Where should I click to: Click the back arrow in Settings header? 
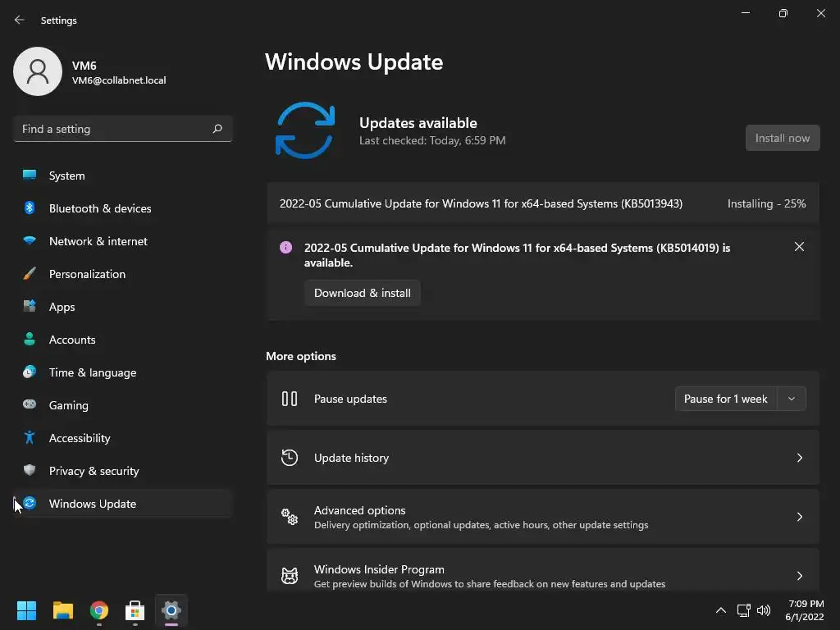pyautogui.click(x=20, y=20)
